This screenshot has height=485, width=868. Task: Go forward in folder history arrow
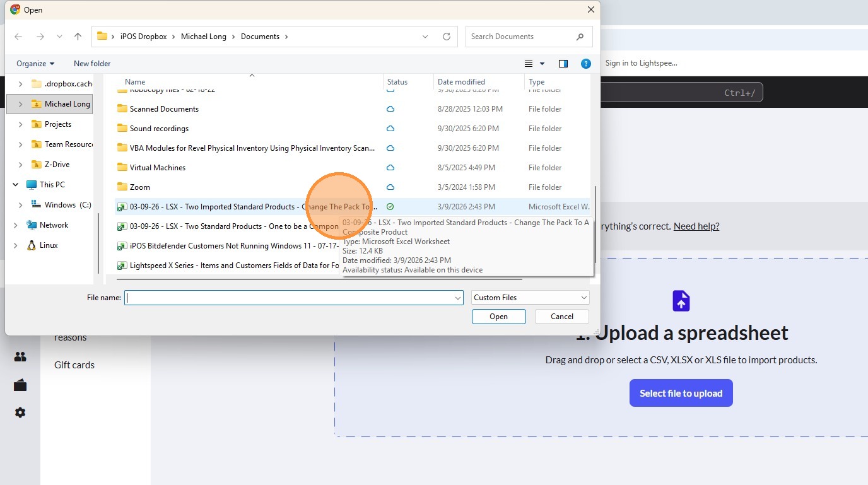coord(40,37)
